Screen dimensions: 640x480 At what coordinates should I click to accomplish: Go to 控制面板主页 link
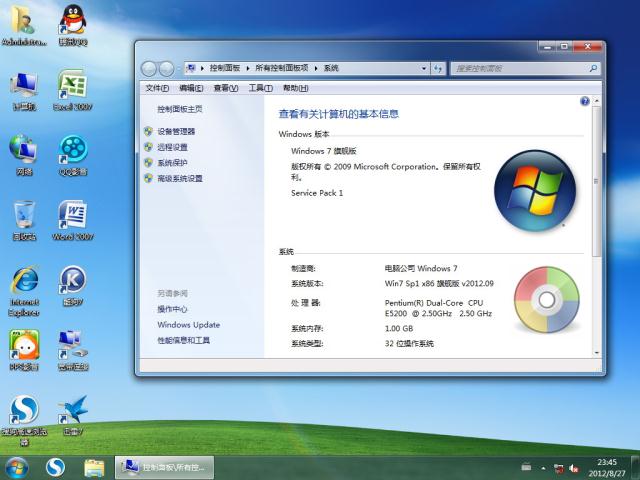180,109
